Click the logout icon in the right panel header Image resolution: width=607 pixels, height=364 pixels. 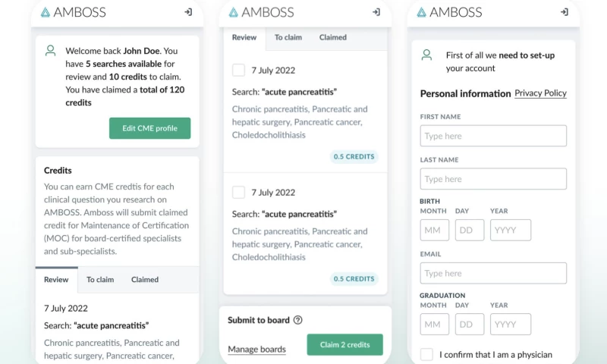tap(564, 12)
